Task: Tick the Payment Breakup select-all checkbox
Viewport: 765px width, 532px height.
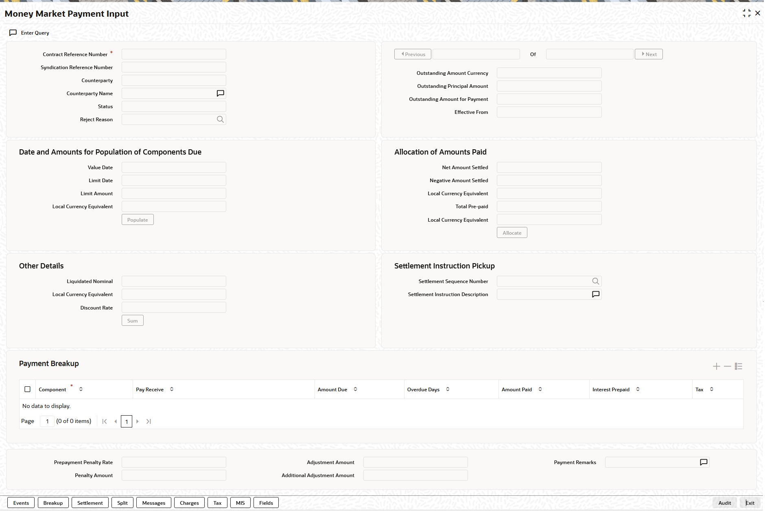Action: coord(27,389)
